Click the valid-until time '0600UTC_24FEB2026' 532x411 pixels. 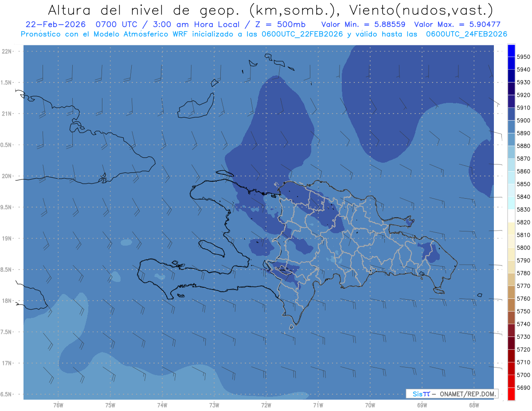466,34
